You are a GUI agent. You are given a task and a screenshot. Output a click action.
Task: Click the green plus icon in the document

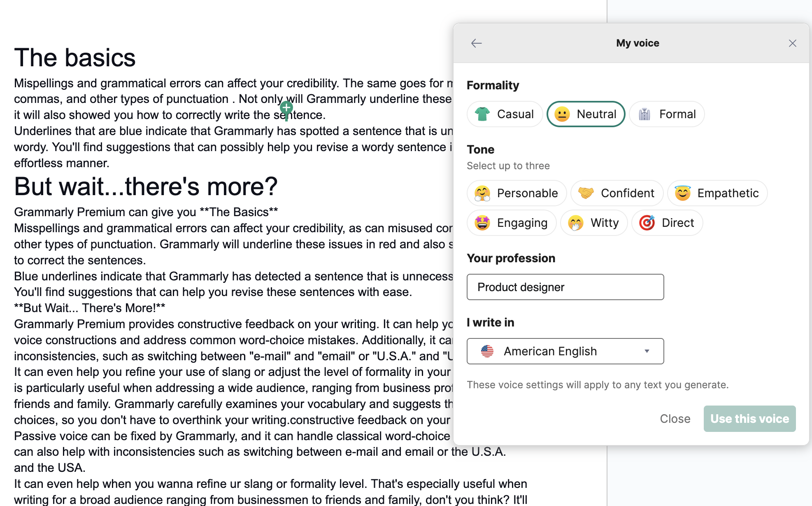pyautogui.click(x=286, y=108)
